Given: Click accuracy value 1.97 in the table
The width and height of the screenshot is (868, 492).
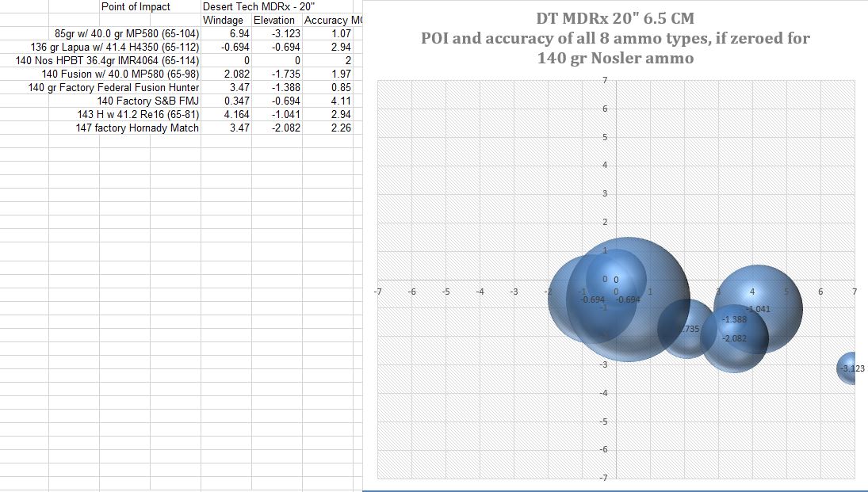Looking at the screenshot, I should (x=341, y=74).
